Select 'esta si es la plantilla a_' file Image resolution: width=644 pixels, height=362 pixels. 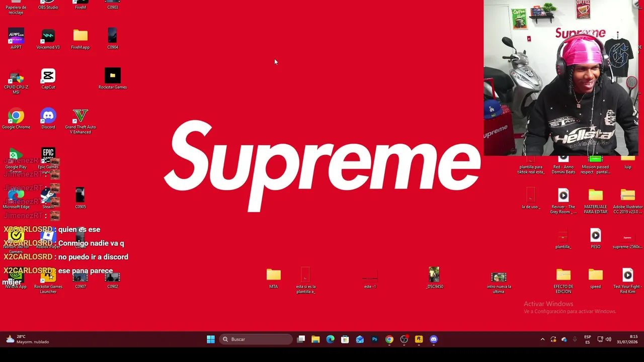pyautogui.click(x=305, y=281)
